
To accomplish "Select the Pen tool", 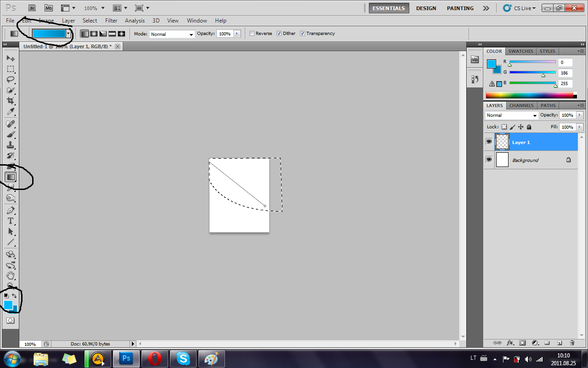I will click(x=11, y=210).
